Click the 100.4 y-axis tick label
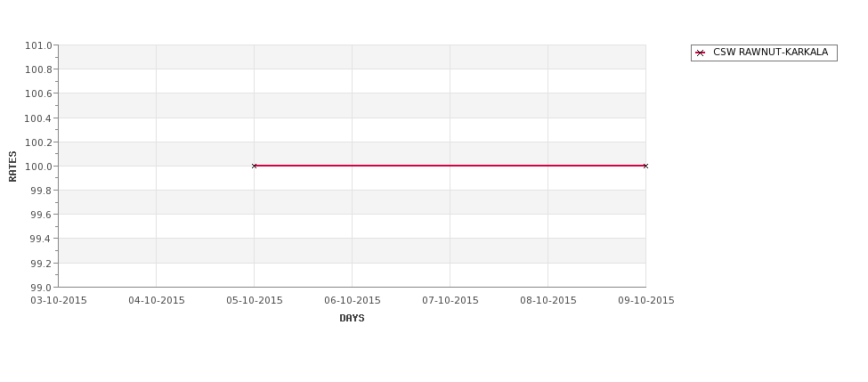 [39, 118]
